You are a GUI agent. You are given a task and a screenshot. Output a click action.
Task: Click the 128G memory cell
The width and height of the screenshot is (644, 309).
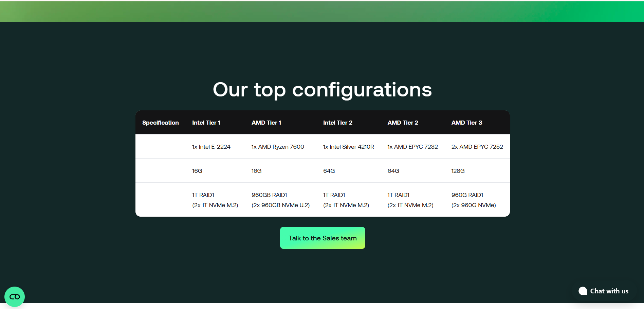click(458, 171)
